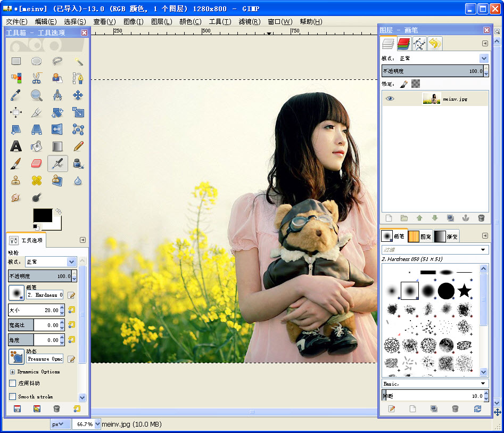Choose the Heal tool bandage icon
Image resolution: width=504 pixels, height=433 pixels.
point(36,181)
